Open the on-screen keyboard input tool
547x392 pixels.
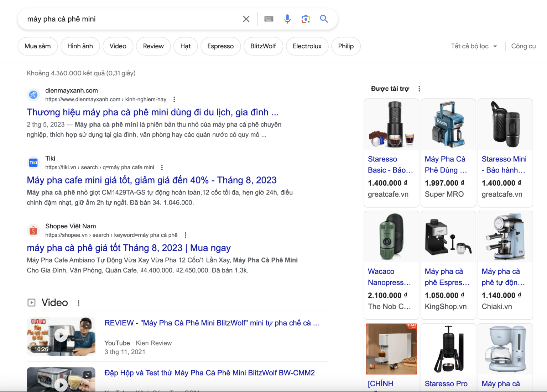click(269, 19)
